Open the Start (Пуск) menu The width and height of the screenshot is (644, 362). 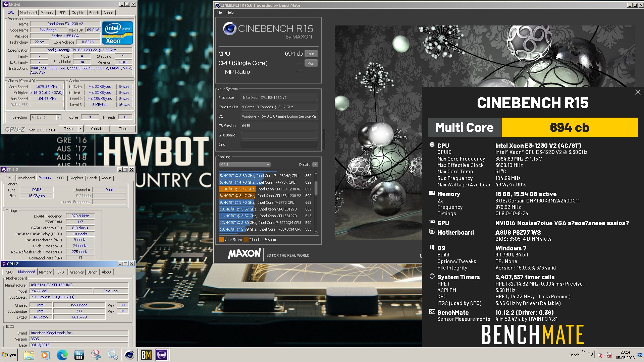[x=9, y=355]
